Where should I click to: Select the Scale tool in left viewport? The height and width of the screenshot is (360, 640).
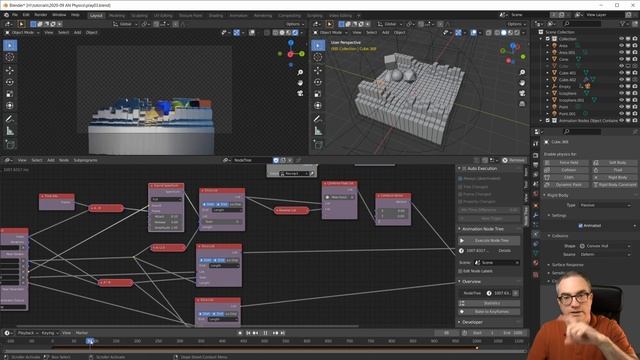tap(10, 94)
